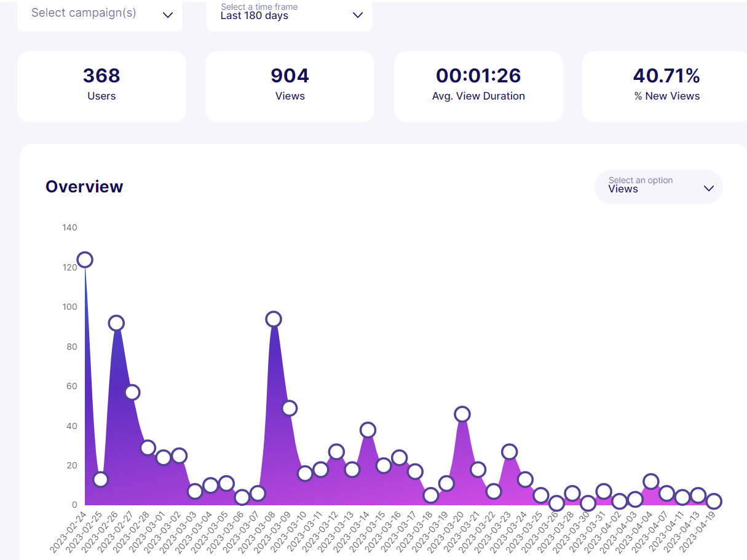Click the 2023-02-27 data point

[x=132, y=392]
